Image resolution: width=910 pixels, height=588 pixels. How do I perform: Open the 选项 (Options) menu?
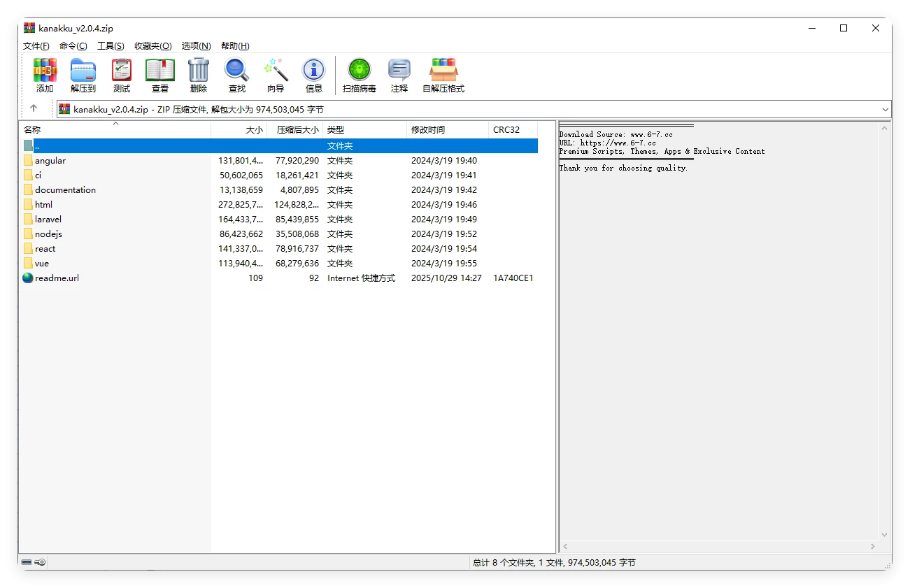click(196, 45)
